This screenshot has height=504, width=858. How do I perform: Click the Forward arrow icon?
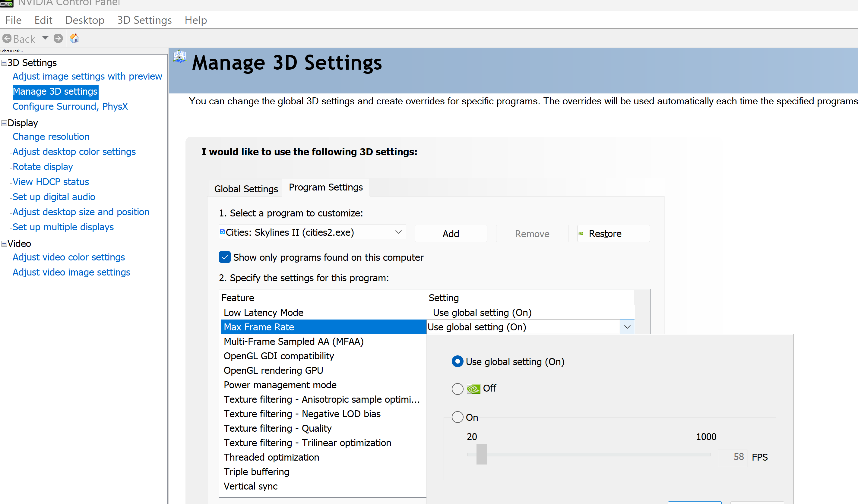pyautogui.click(x=58, y=39)
